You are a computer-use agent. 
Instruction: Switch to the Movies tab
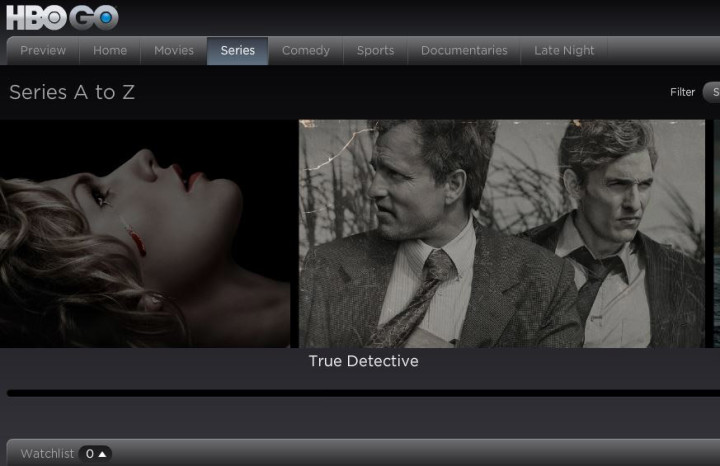click(x=174, y=51)
